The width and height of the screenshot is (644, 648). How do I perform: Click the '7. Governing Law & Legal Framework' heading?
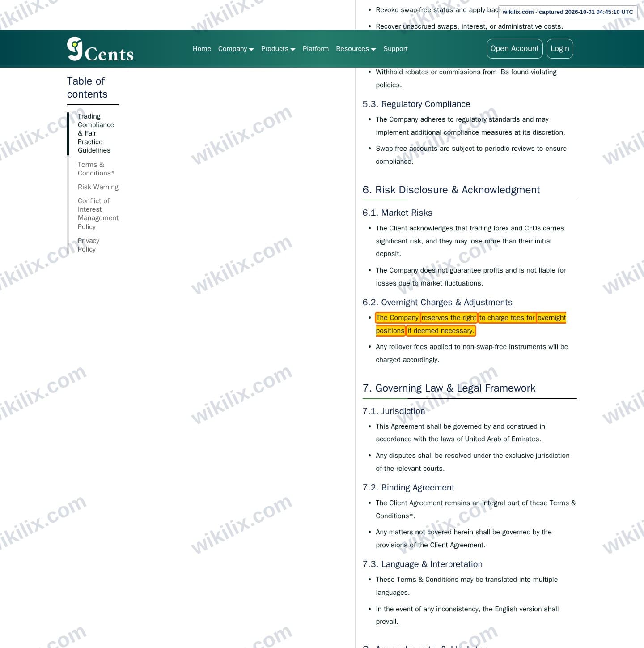[x=449, y=388]
